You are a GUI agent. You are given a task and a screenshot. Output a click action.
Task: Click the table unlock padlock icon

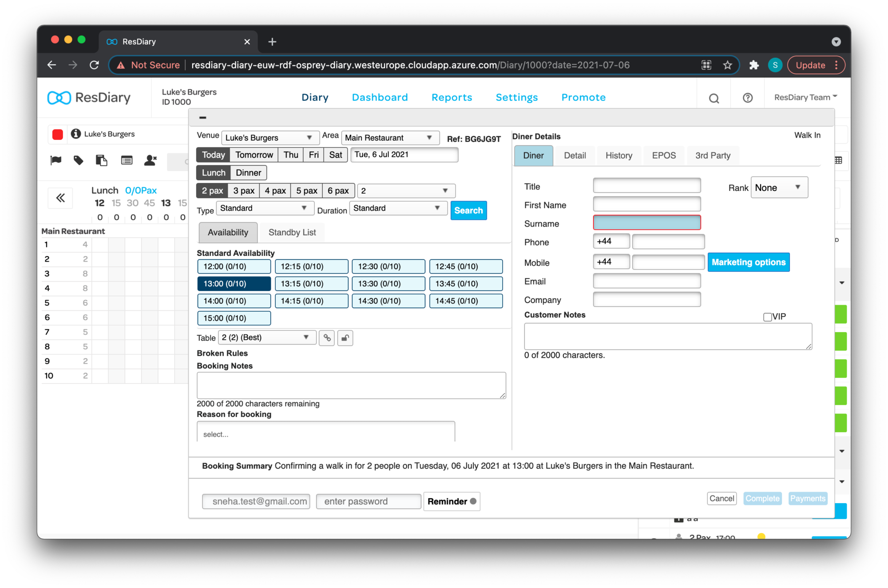(345, 338)
